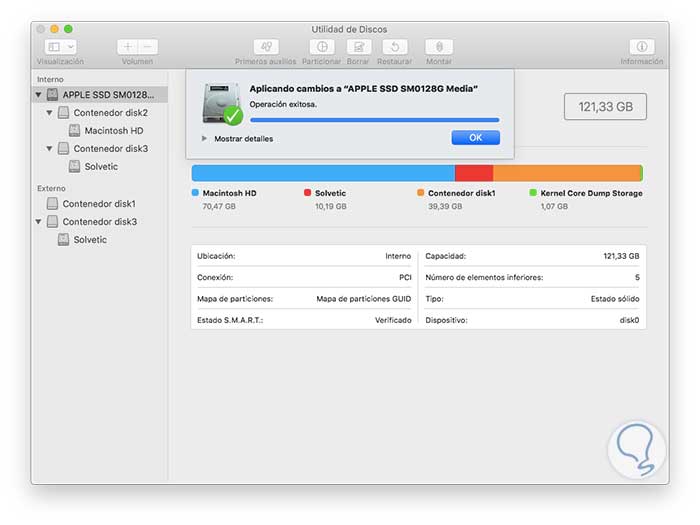The height and width of the screenshot is (525, 700).
Task: Select internal Contenedor disk3 row
Action: coord(100,148)
